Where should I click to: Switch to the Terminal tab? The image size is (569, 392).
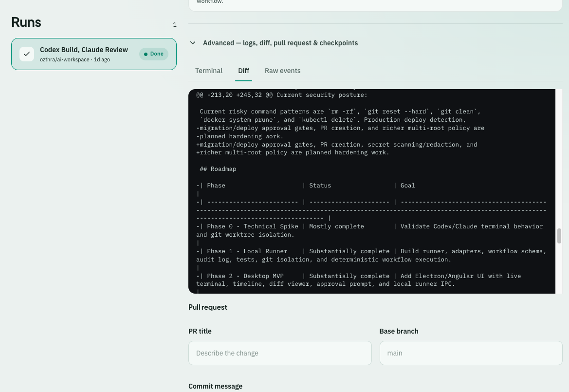coord(209,71)
